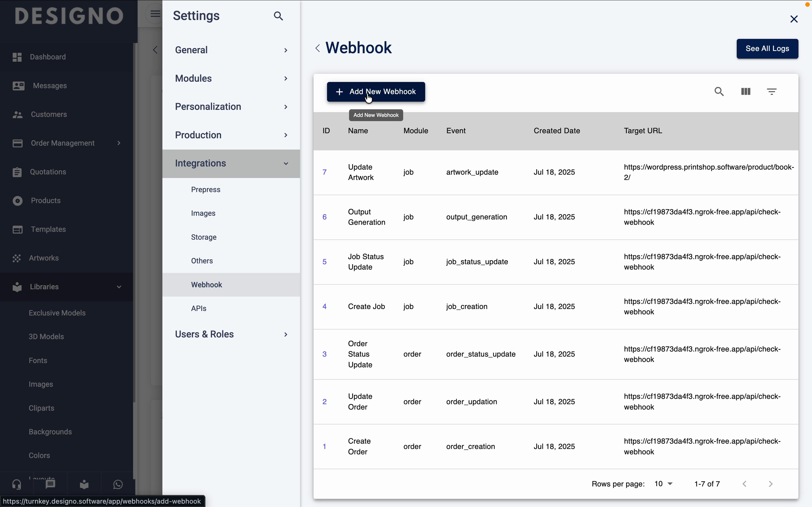Click the See All Logs button

(x=767, y=49)
